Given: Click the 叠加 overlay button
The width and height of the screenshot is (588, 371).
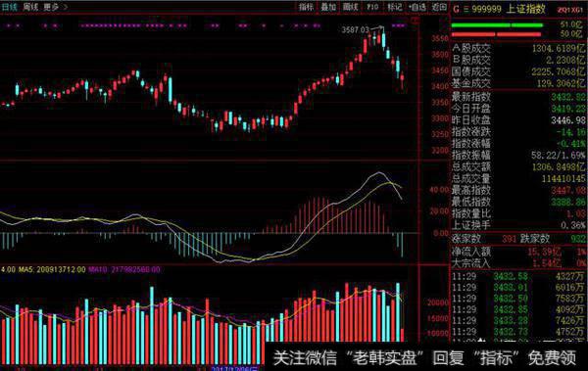Looking at the screenshot, I should 328,7.
